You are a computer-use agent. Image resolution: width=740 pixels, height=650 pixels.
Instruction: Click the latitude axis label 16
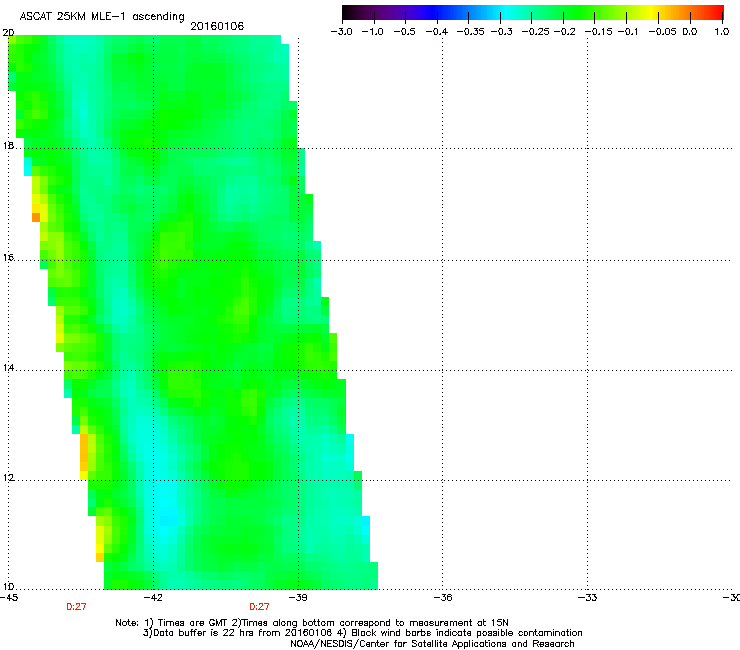[x=8, y=257]
